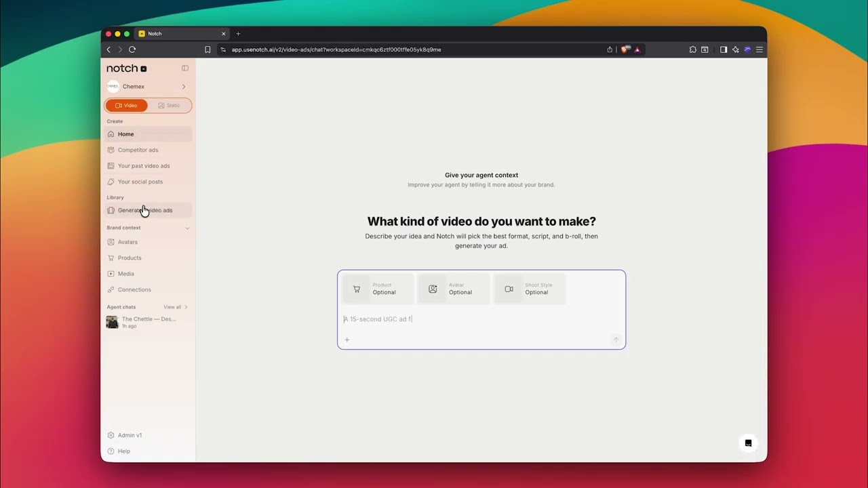868x488 pixels.
Task: Open the Brave Rewards triangle icon
Action: (637, 49)
